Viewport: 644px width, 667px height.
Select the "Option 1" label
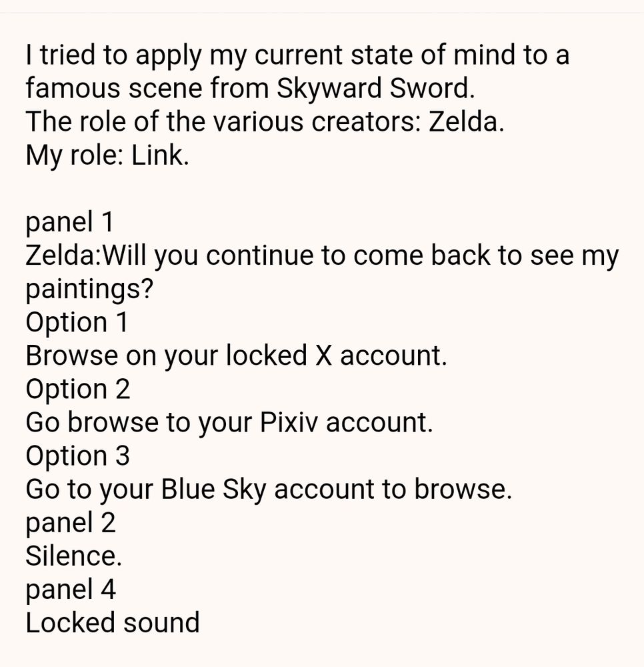77,322
